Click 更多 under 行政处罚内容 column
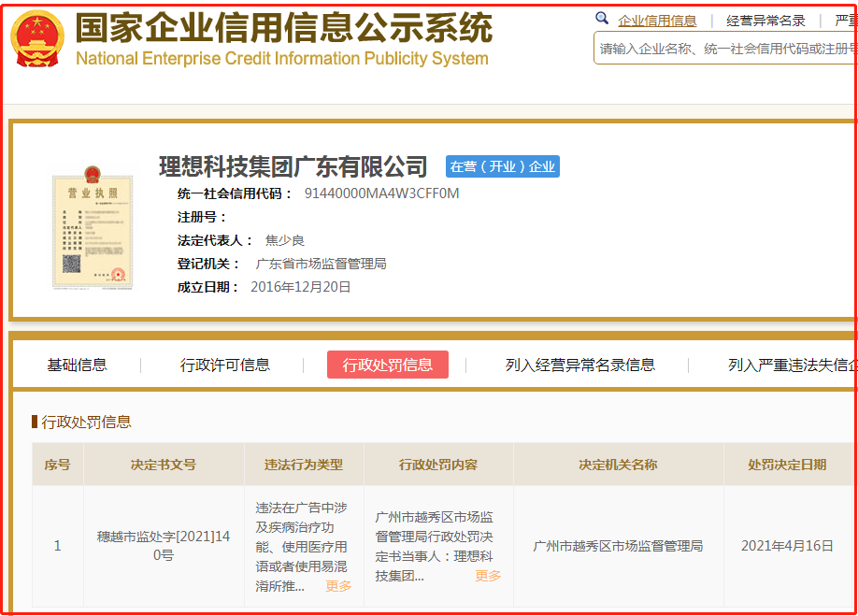 pyautogui.click(x=488, y=576)
